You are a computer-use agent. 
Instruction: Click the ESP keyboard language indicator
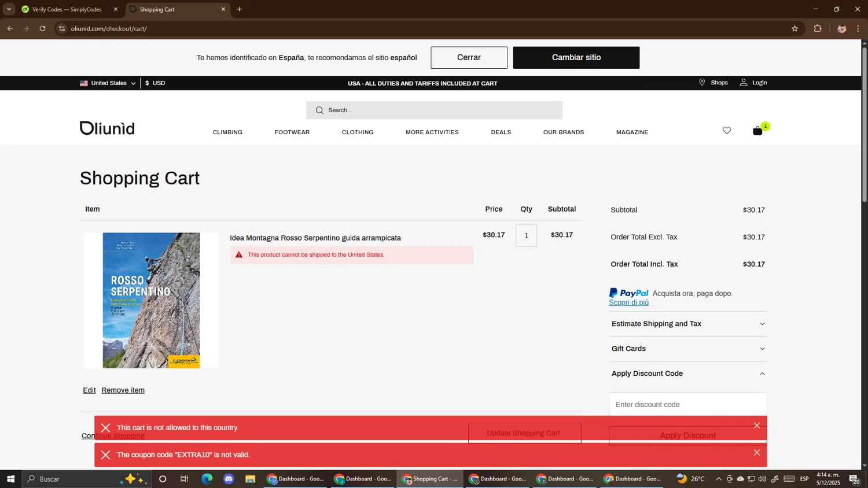click(804, 479)
